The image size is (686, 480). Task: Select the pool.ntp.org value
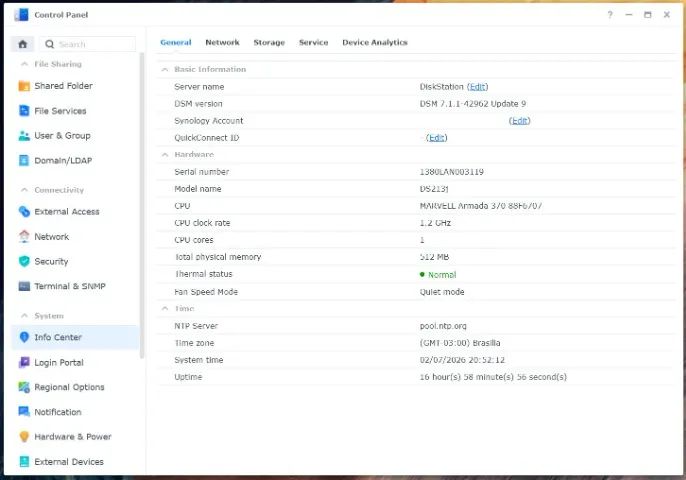click(x=443, y=326)
